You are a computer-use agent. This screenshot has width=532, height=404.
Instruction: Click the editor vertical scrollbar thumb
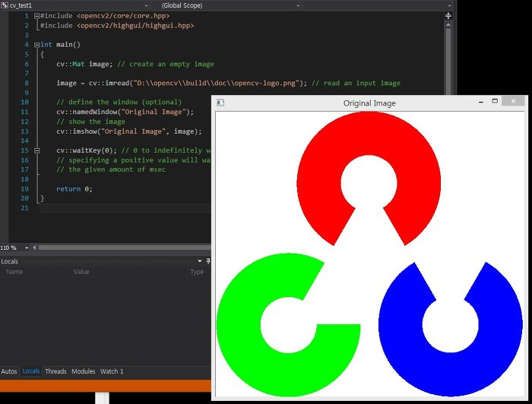tap(448, 61)
